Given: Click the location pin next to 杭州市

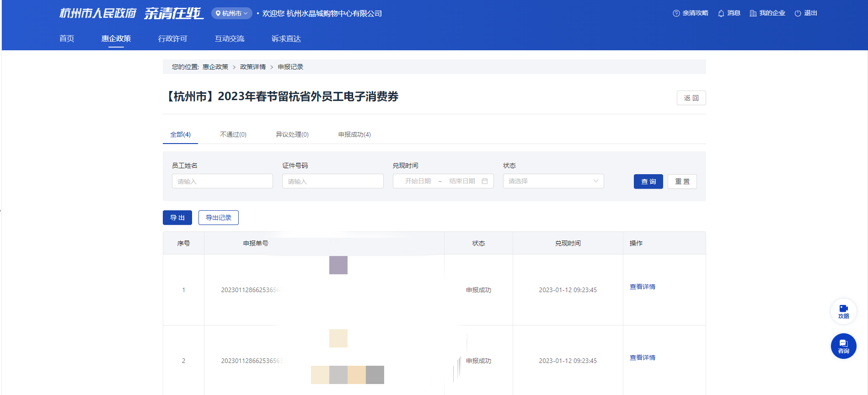Looking at the screenshot, I should coord(218,13).
